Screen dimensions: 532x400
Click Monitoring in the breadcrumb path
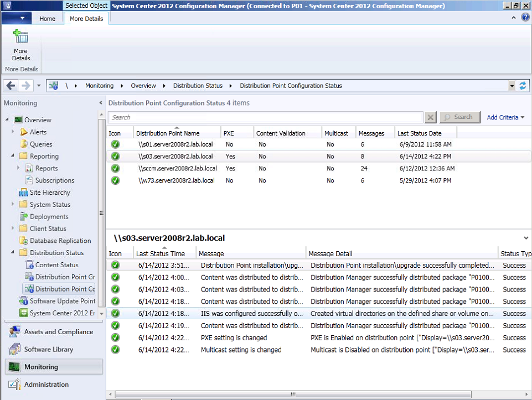click(99, 86)
